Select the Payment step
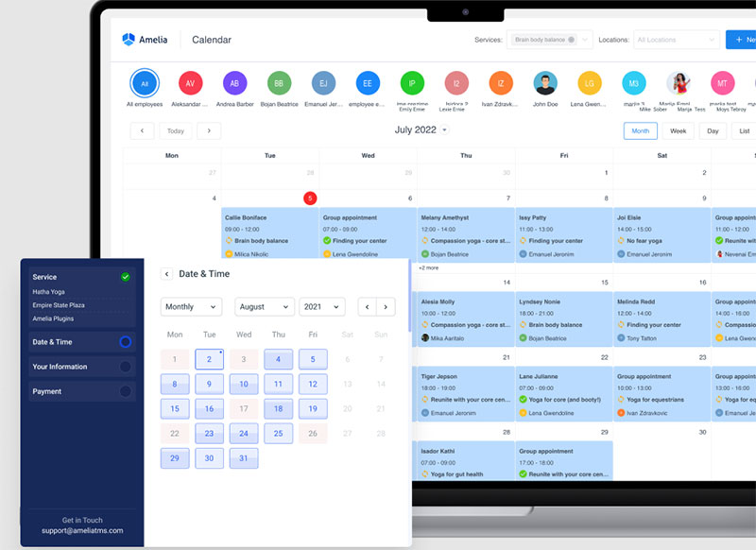 (82, 391)
